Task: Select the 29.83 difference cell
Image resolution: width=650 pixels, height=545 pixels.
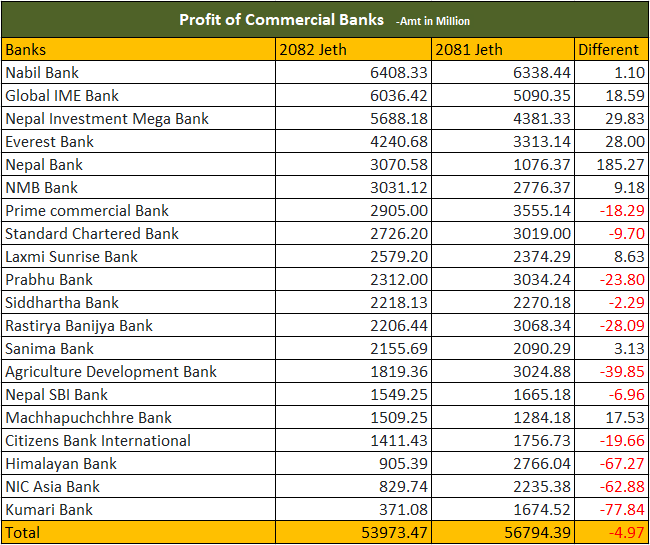Action: pyautogui.click(x=611, y=119)
